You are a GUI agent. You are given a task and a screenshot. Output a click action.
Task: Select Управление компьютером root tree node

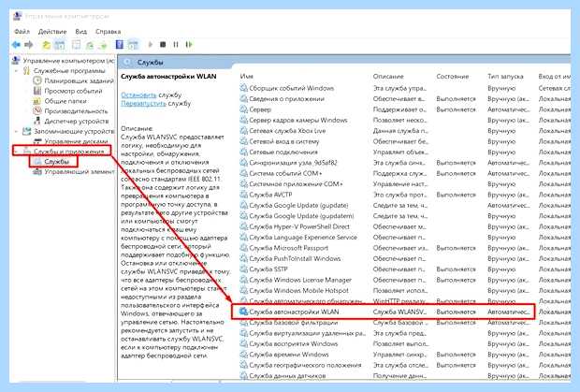(68, 60)
